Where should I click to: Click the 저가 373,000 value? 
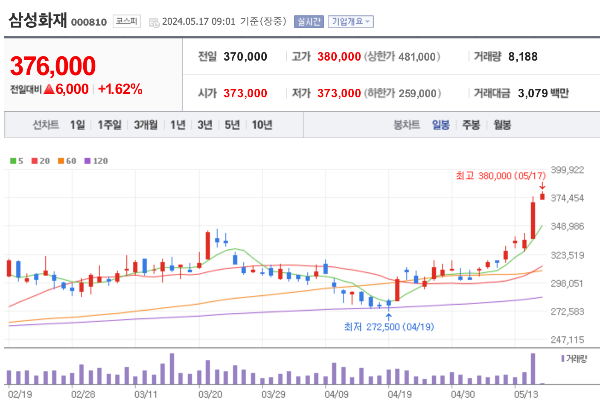339,93
